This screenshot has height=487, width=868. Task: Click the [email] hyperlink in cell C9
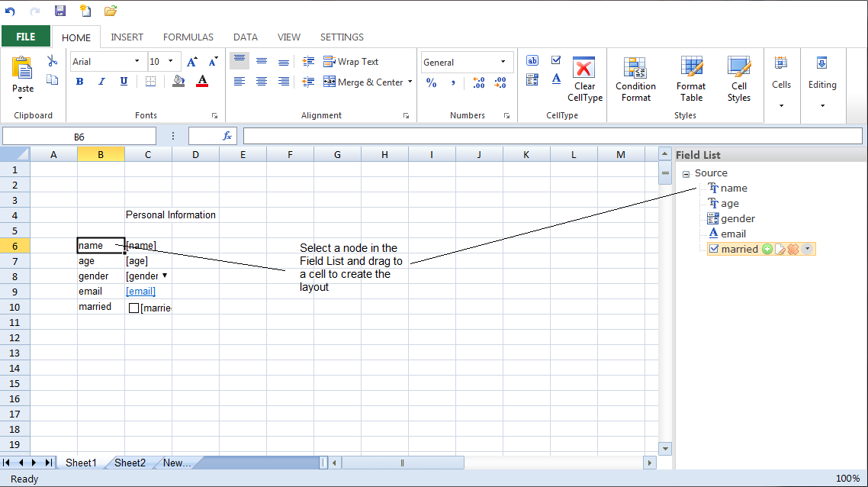tap(140, 292)
